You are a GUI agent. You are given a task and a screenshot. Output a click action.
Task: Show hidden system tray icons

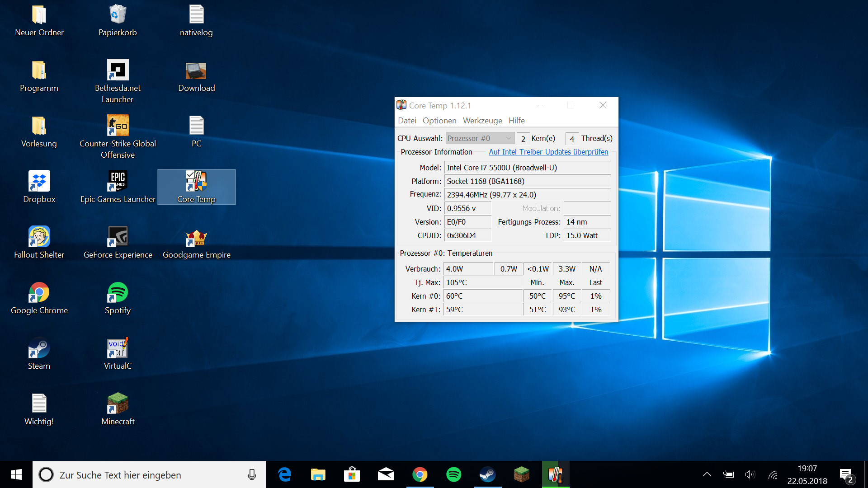pos(707,474)
